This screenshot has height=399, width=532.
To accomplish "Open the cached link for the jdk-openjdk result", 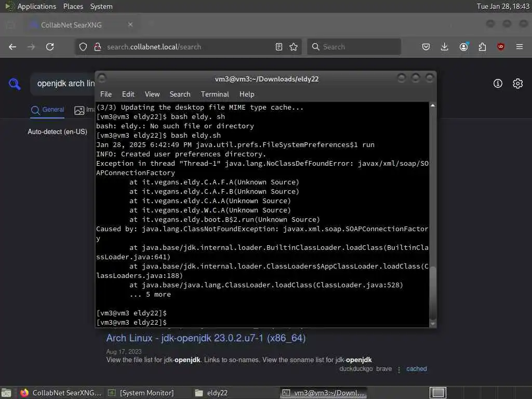I will pos(416,369).
